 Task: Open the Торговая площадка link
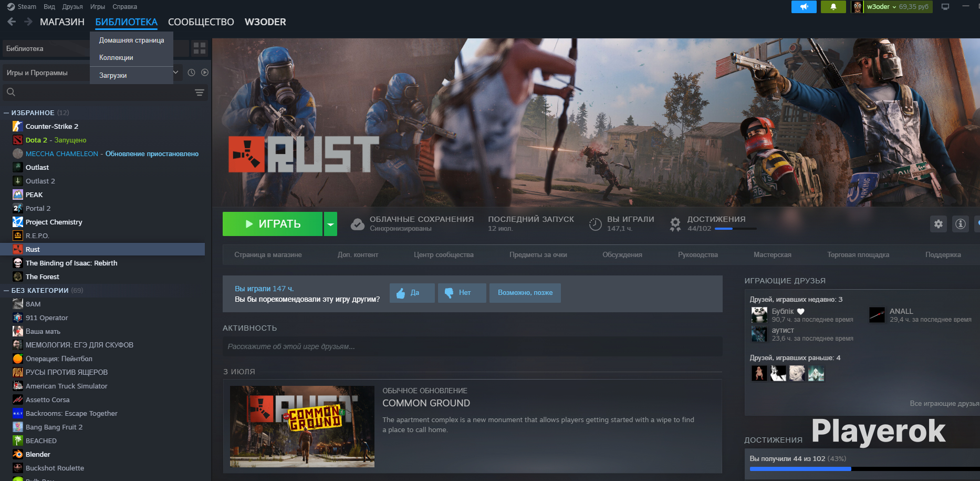tap(858, 255)
